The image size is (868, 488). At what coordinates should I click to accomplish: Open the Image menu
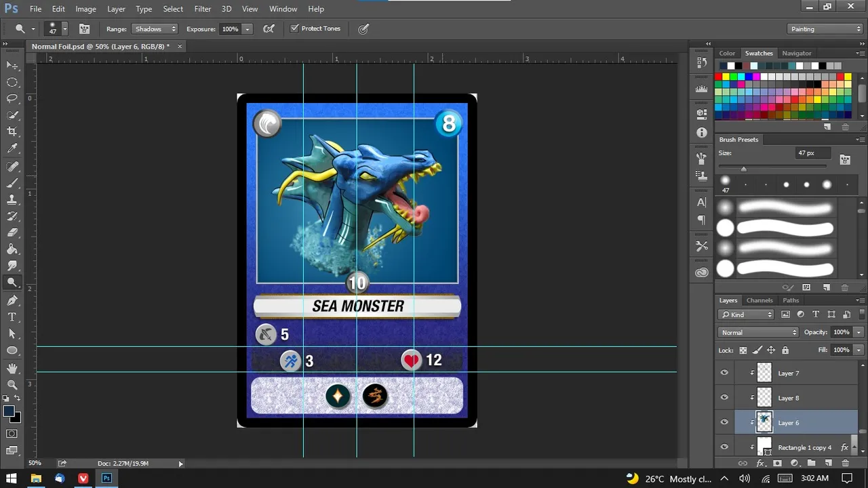click(x=85, y=9)
